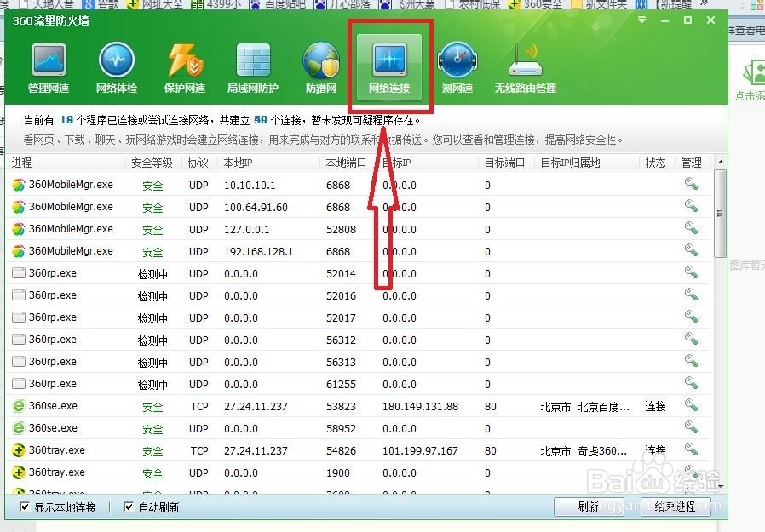The width and height of the screenshot is (765, 532).
Task: Open firewall window dropdown menu arrow
Action: [x=642, y=20]
